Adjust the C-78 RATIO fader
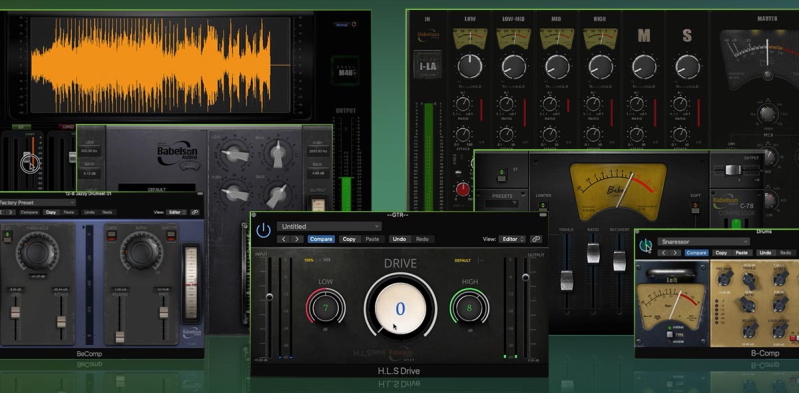799x393 pixels. [x=593, y=253]
